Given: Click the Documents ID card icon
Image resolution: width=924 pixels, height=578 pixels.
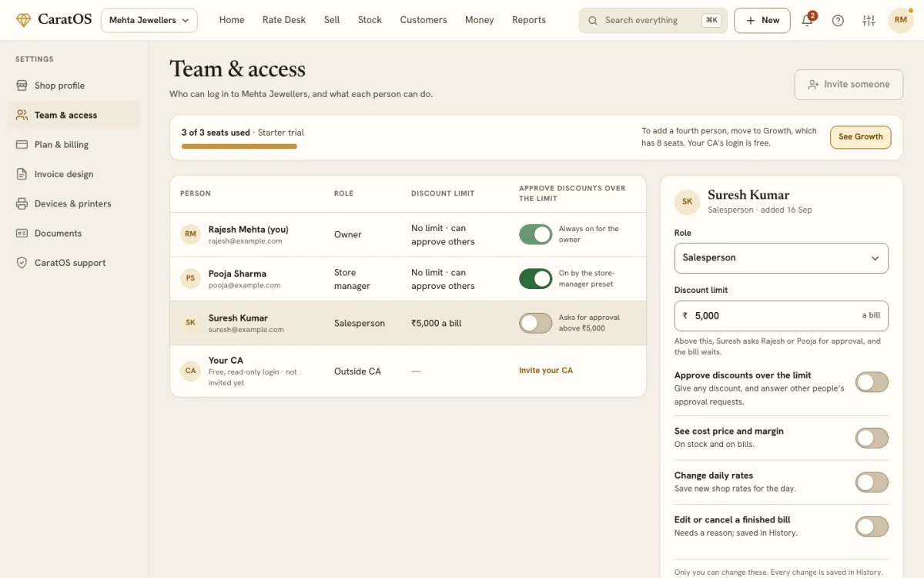Looking at the screenshot, I should tap(22, 234).
